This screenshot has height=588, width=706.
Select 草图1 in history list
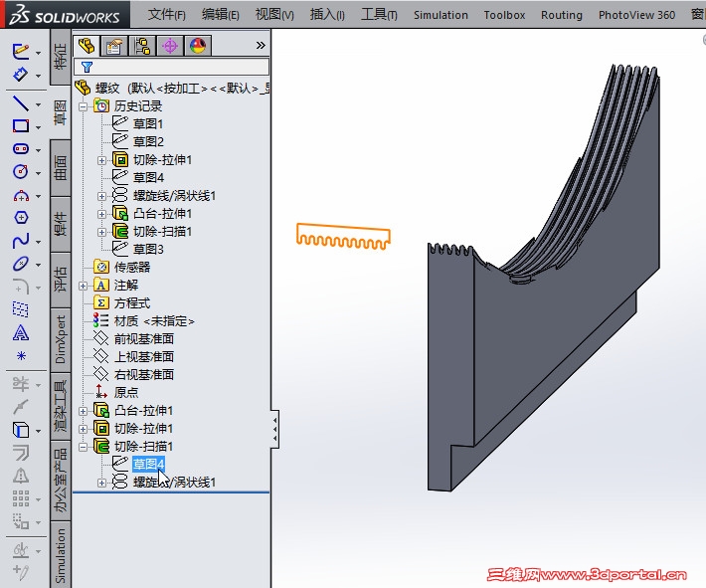[147, 124]
